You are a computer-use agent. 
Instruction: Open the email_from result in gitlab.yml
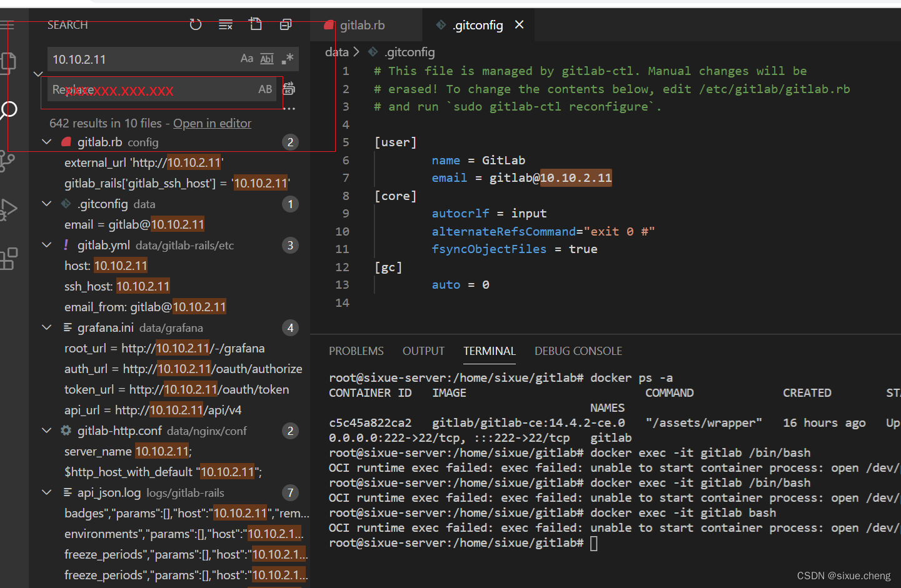coord(145,307)
